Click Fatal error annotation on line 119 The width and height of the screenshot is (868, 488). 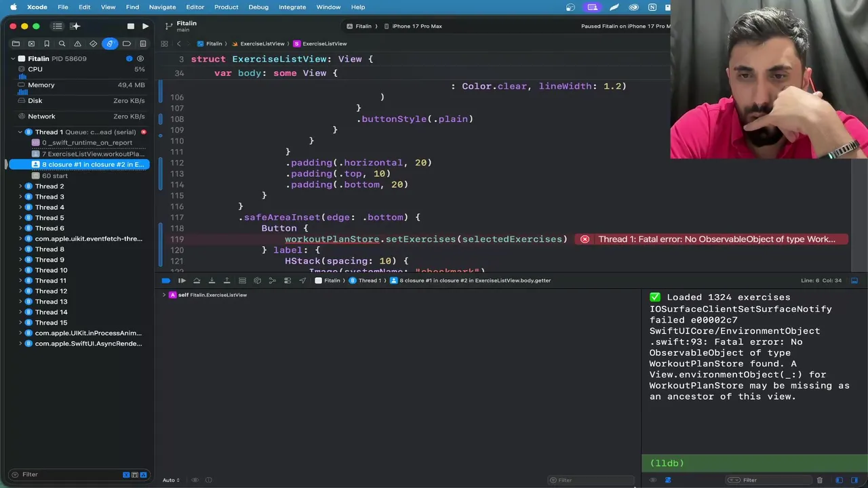pos(711,239)
